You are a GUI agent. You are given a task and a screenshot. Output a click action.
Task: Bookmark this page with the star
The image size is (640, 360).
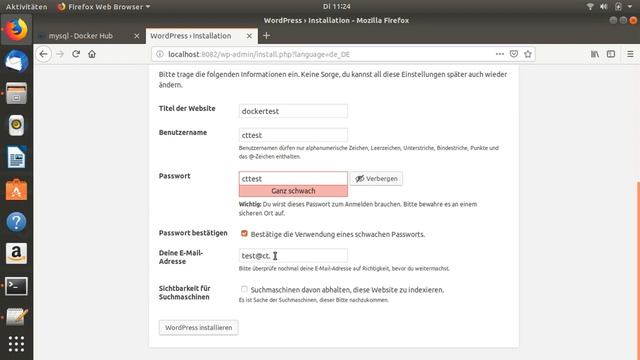click(x=528, y=54)
